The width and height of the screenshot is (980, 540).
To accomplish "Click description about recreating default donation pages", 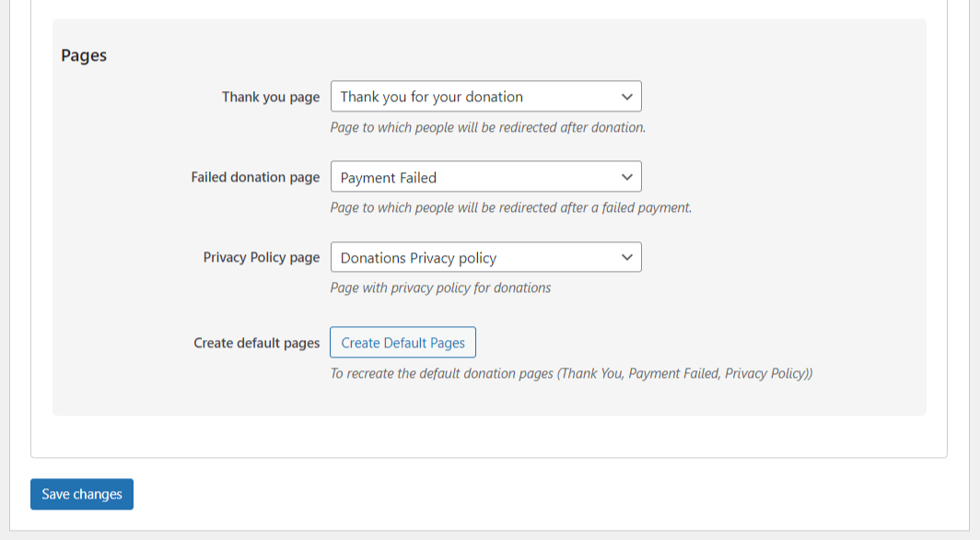I will click(571, 373).
